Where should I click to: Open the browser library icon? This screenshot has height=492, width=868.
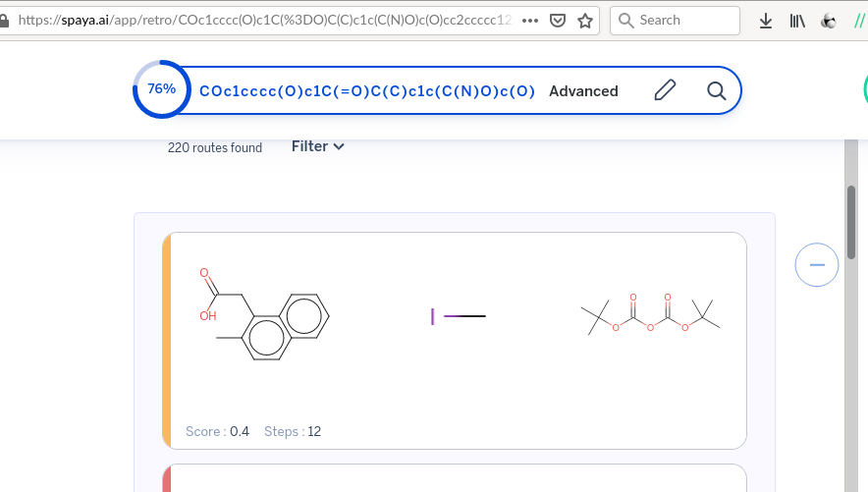(x=796, y=21)
